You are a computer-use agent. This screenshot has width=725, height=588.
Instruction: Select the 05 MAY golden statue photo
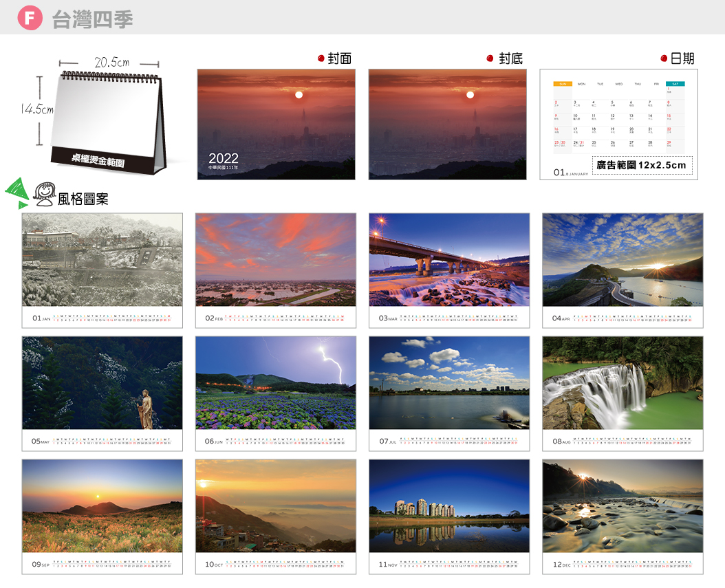click(x=102, y=382)
